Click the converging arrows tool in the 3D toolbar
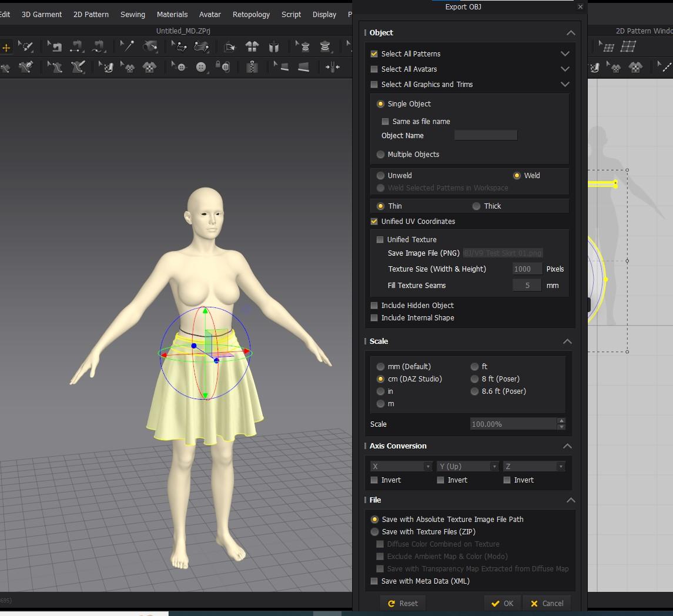Image resolution: width=673 pixels, height=616 pixels. 333,67
